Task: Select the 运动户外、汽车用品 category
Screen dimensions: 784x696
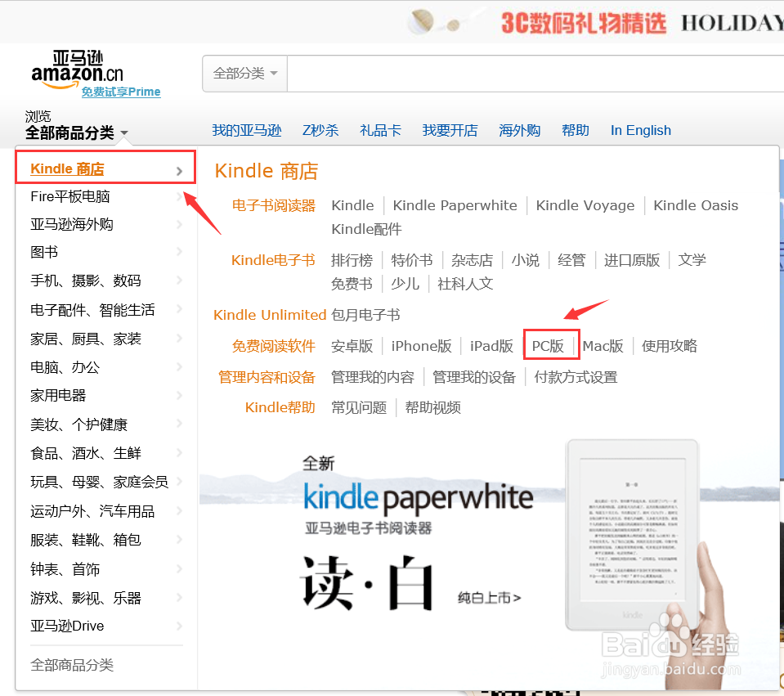Action: (92, 511)
